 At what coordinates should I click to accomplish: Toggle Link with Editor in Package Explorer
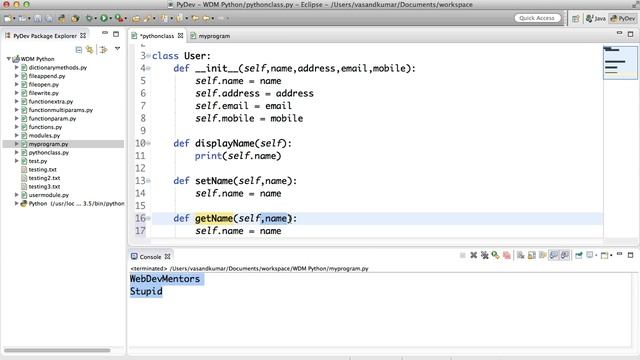point(90,50)
